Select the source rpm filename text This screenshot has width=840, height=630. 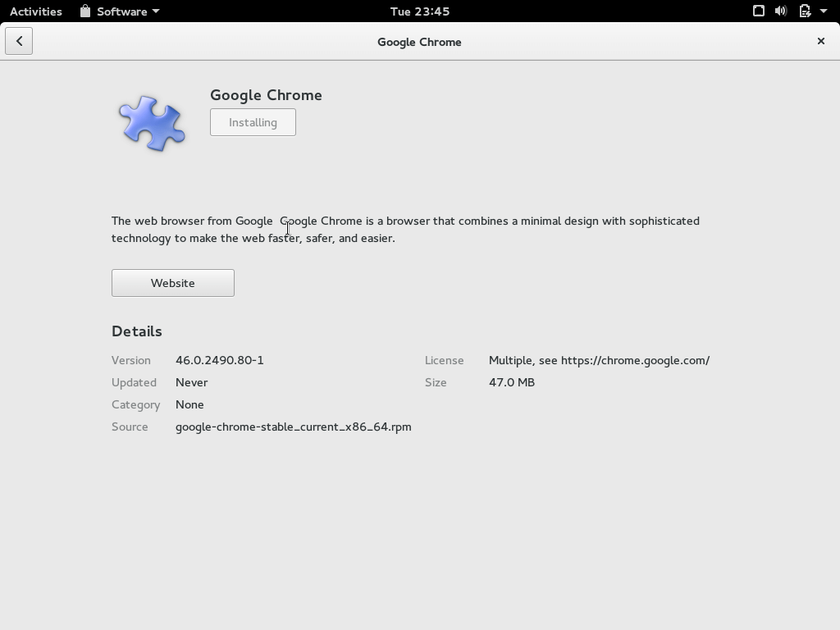coord(294,426)
